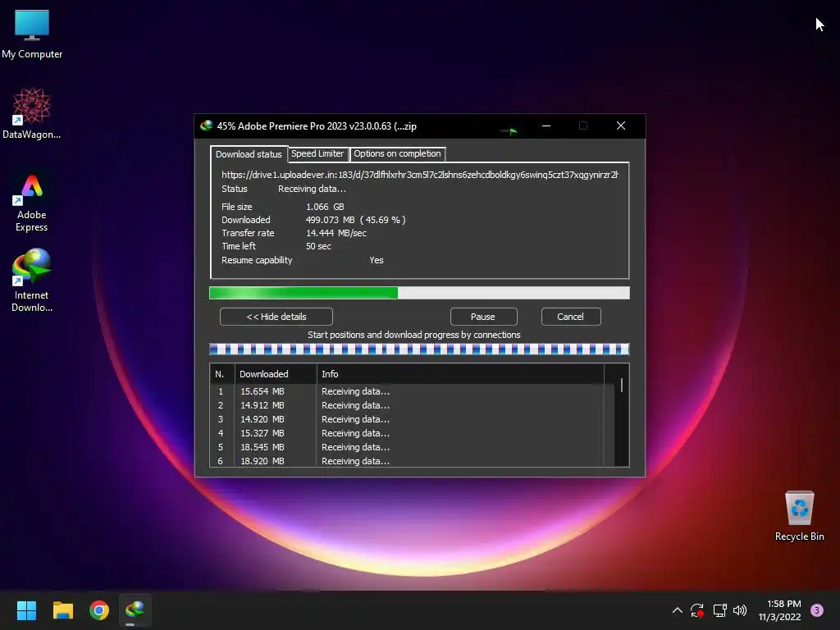Show hidden system tray icons

coord(677,610)
